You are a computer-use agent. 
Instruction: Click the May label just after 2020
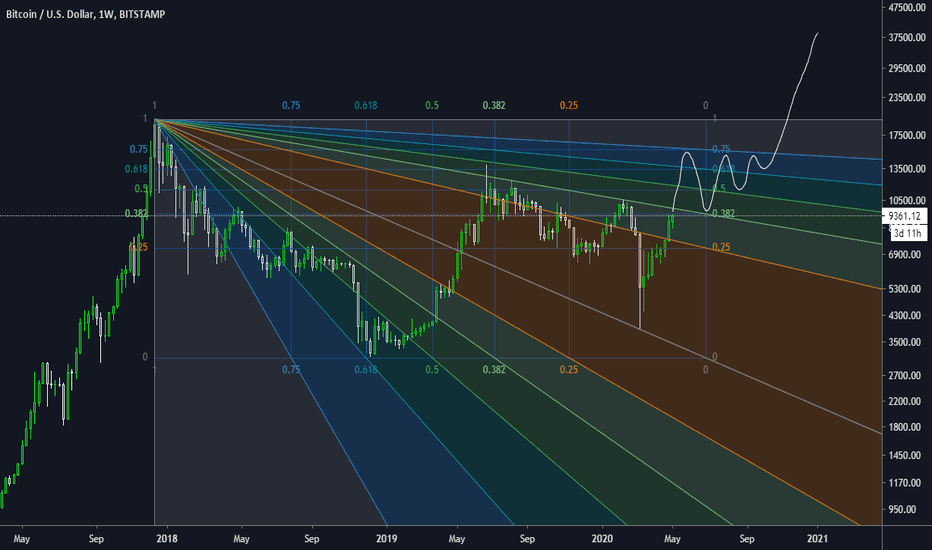(x=672, y=539)
